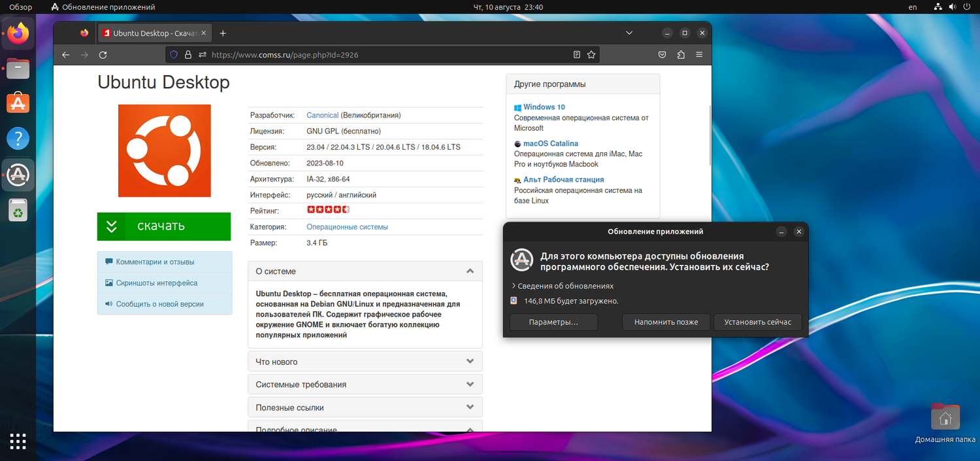Viewport: 980px width, 461px height.
Task: Toggle 'Подробное описание' section
Action: (365, 426)
